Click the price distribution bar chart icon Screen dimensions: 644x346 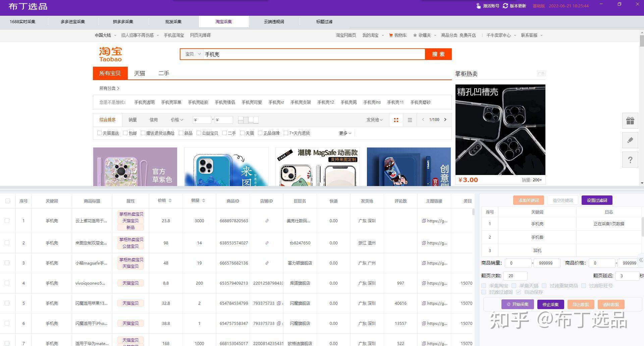tap(248, 120)
